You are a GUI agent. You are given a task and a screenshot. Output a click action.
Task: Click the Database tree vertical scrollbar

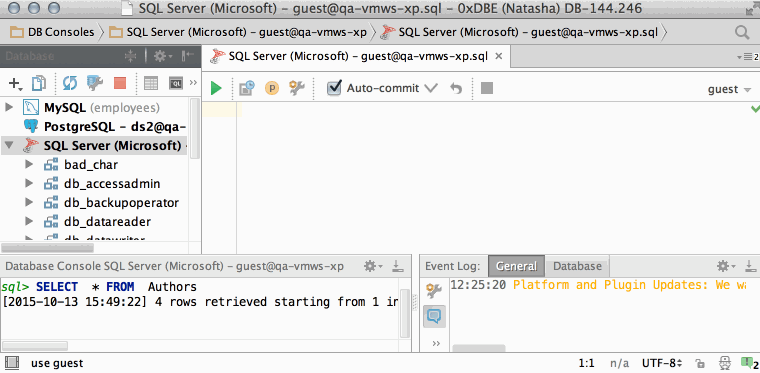[194, 128]
